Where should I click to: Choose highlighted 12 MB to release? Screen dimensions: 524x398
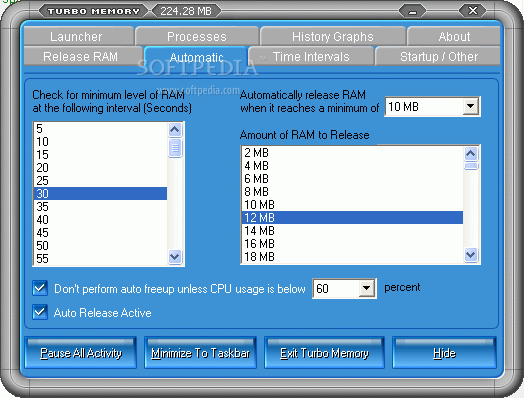click(x=352, y=218)
